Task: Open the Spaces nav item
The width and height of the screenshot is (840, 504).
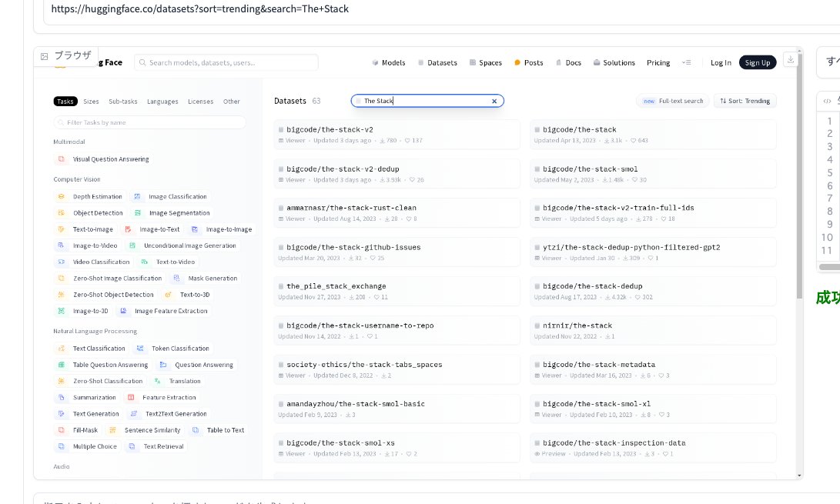Action: click(x=485, y=62)
